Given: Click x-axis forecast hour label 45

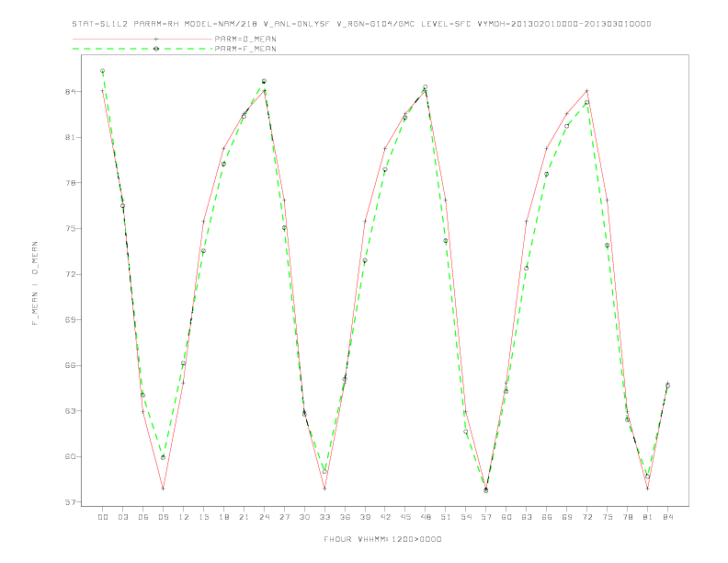Looking at the screenshot, I should [405, 517].
